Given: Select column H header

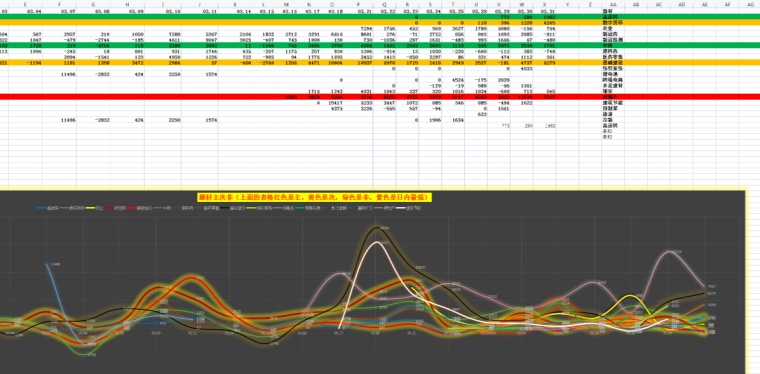Looking at the screenshot, I should (x=127, y=4).
